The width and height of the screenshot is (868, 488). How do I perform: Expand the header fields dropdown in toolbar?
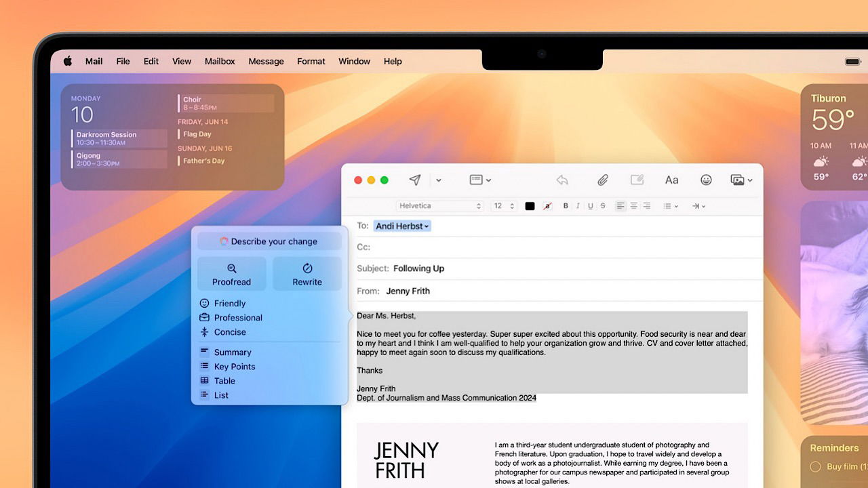(x=480, y=180)
